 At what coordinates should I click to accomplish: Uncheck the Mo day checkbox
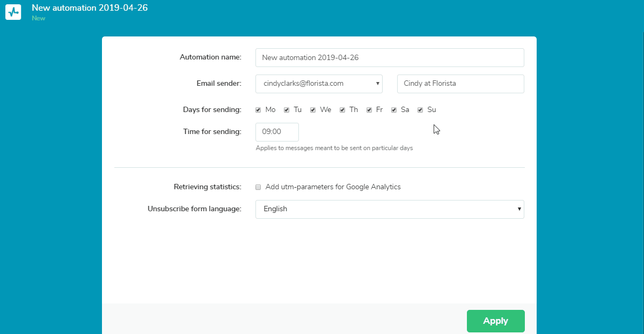(258, 110)
